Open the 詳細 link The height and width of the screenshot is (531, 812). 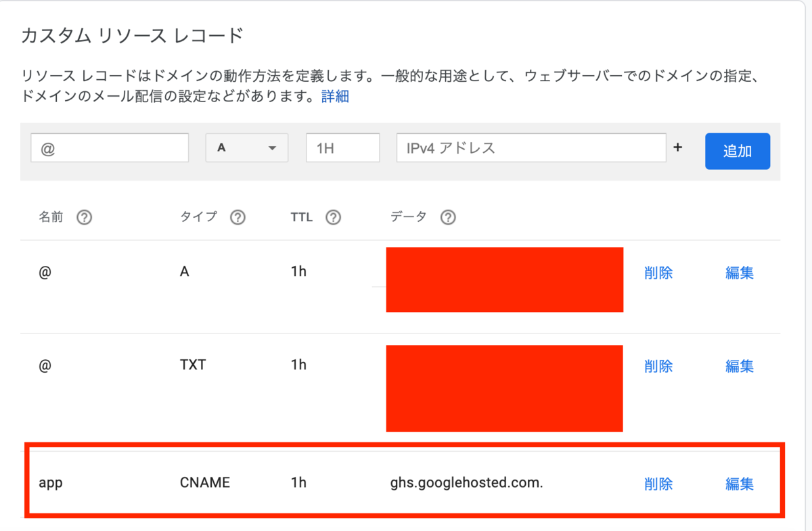pos(335,96)
